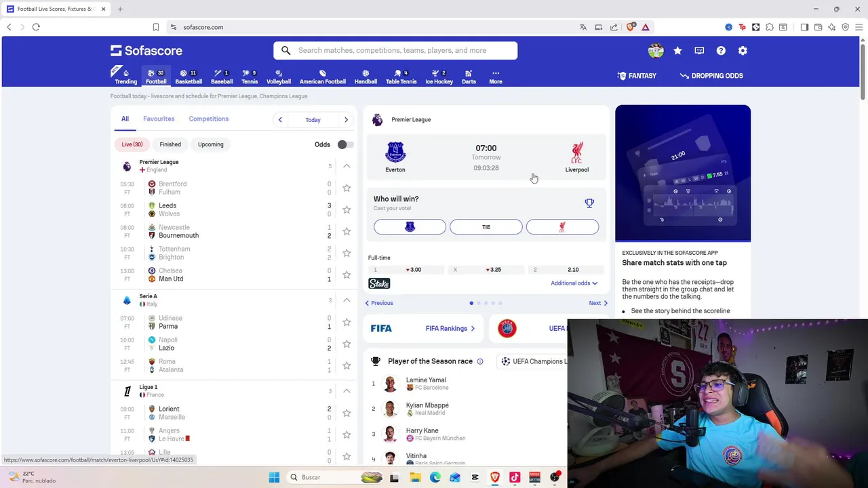
Task: Collapse the Premier League section
Action: click(347, 166)
